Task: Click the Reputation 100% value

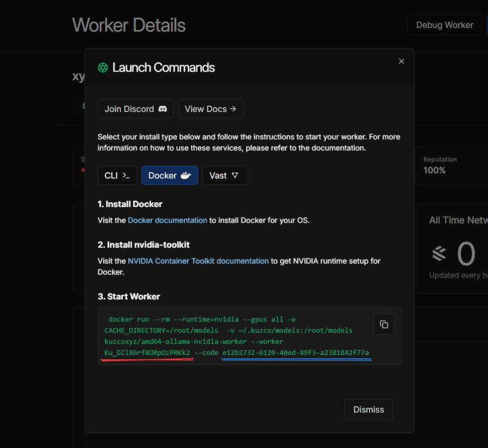Action: (434, 170)
